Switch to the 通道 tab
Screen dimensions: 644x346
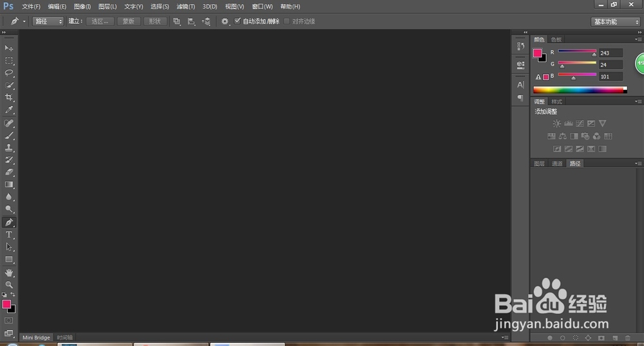coord(557,163)
